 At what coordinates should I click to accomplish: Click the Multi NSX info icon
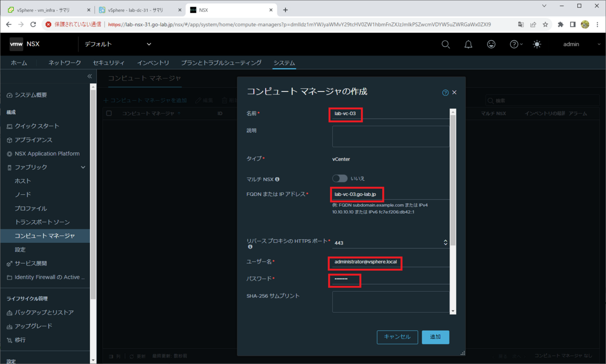[277, 179]
